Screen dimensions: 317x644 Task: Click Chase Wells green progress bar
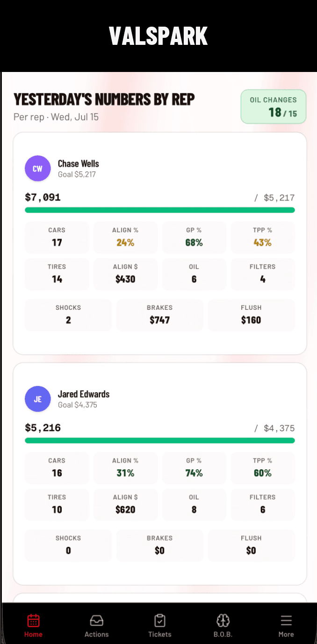(160, 210)
